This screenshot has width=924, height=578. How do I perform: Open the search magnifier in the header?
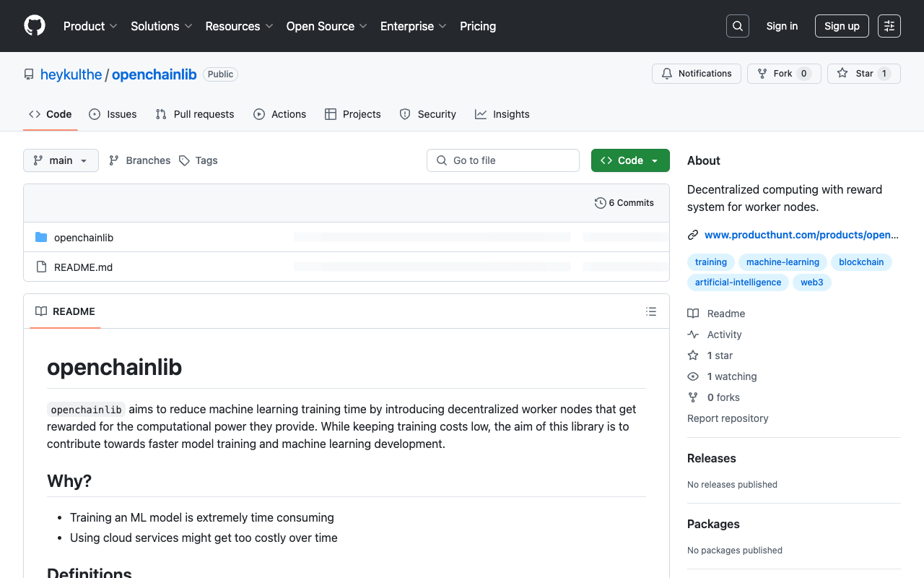738,26
